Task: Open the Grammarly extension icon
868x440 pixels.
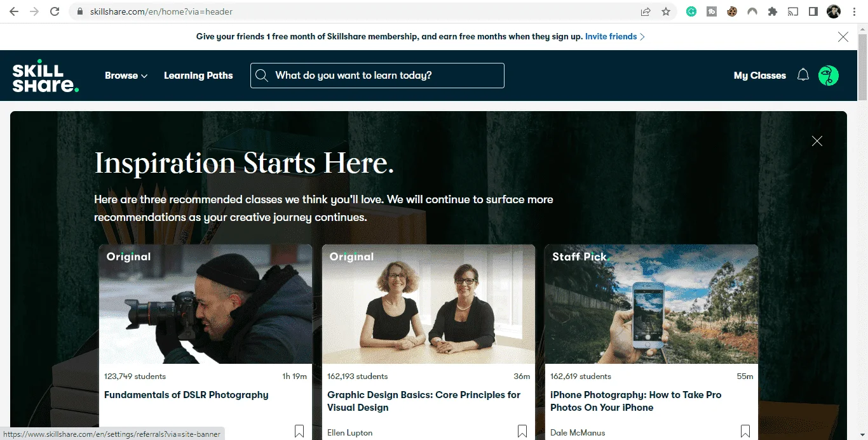Action: coord(691,11)
